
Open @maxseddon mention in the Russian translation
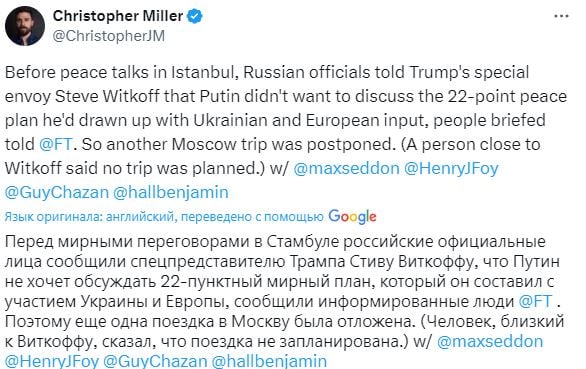click(x=490, y=342)
